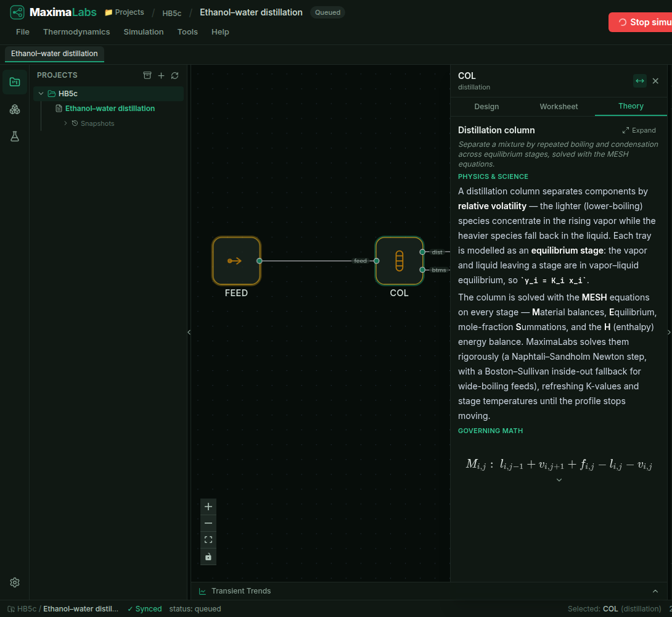This screenshot has height=617, width=672.
Task: Select the Ethanol–water distillation document tab
Action: [54, 54]
